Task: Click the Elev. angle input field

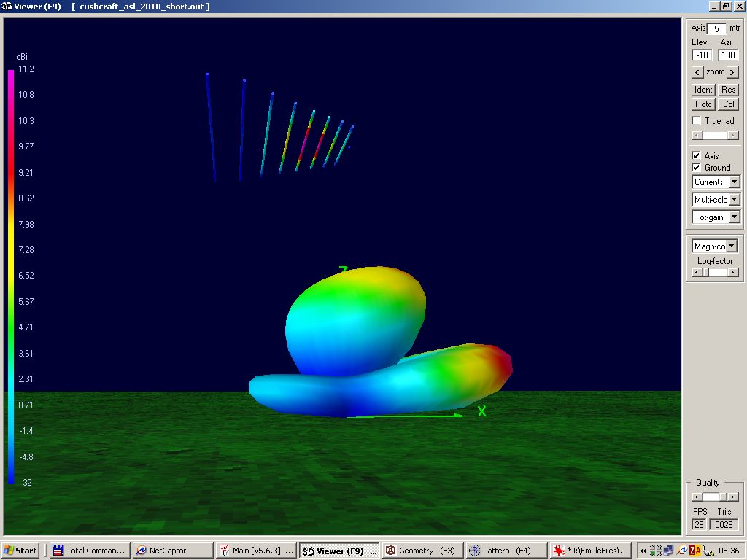Action: pos(703,55)
